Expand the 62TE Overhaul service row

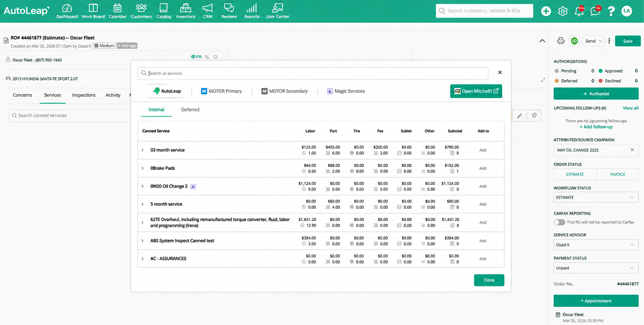pyautogui.click(x=143, y=223)
